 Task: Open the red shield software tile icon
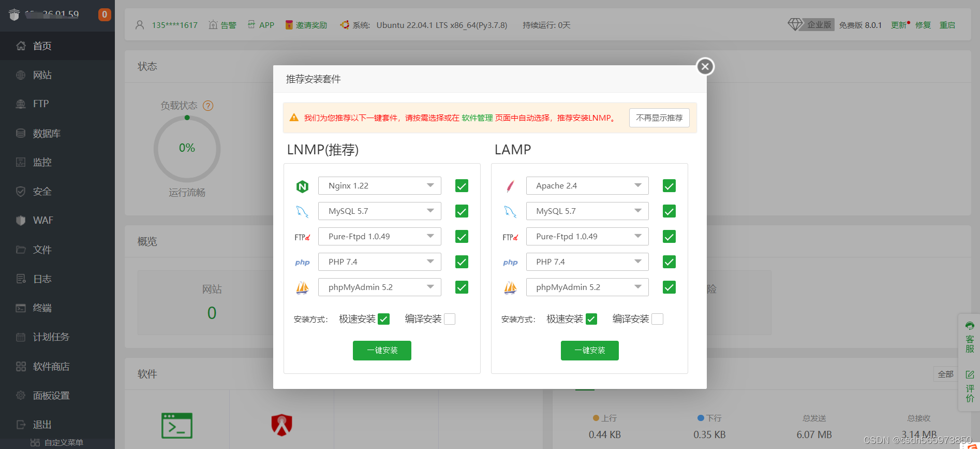point(281,425)
